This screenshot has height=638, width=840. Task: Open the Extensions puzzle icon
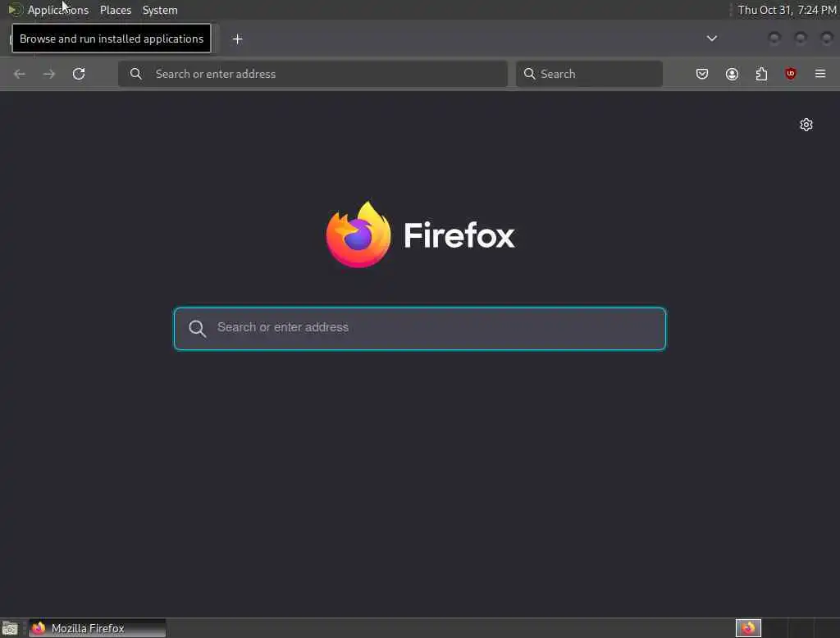[761, 74]
